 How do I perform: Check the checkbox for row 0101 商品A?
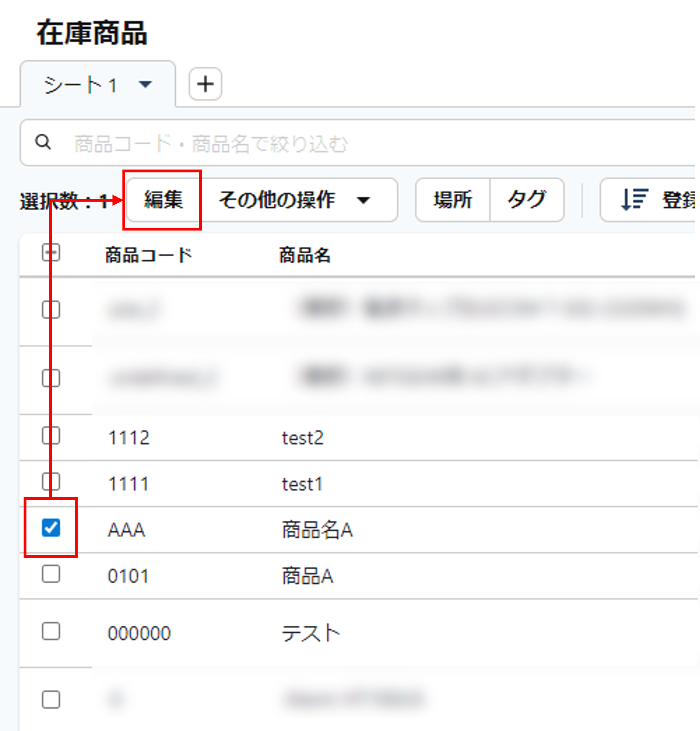point(50,574)
